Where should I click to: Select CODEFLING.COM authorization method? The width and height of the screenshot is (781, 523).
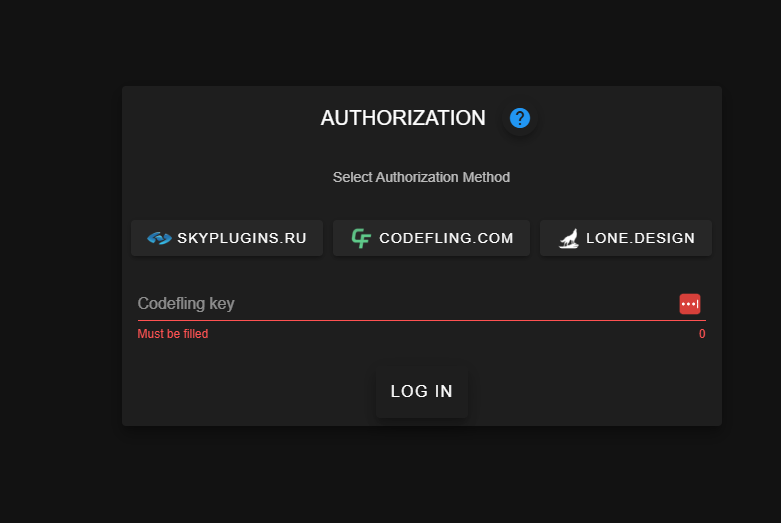431,239
